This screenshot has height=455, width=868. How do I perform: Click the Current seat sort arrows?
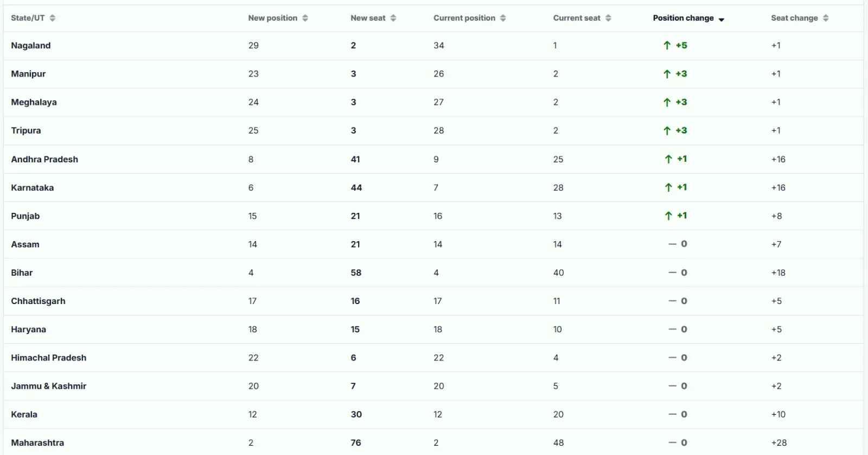[x=608, y=18]
